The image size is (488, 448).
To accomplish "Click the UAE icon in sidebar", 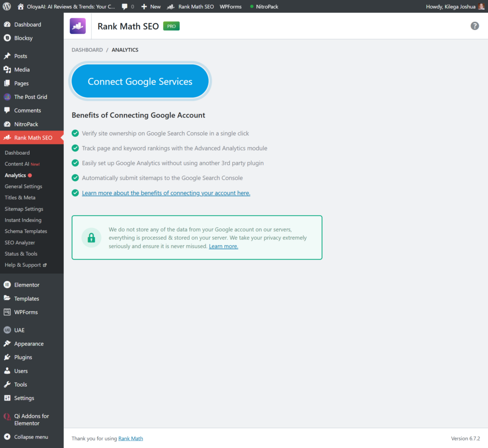I will (7, 330).
